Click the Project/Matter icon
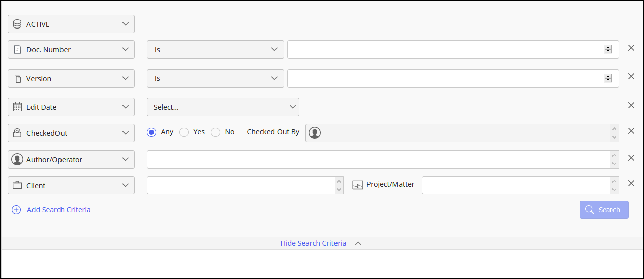The image size is (644, 279). pyautogui.click(x=358, y=185)
